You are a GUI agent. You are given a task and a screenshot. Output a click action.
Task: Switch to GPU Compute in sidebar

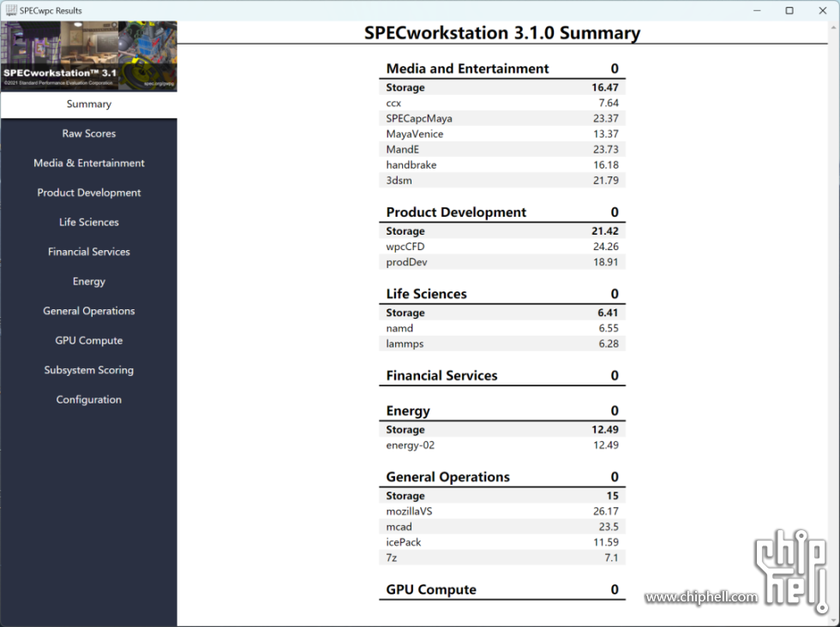point(89,341)
